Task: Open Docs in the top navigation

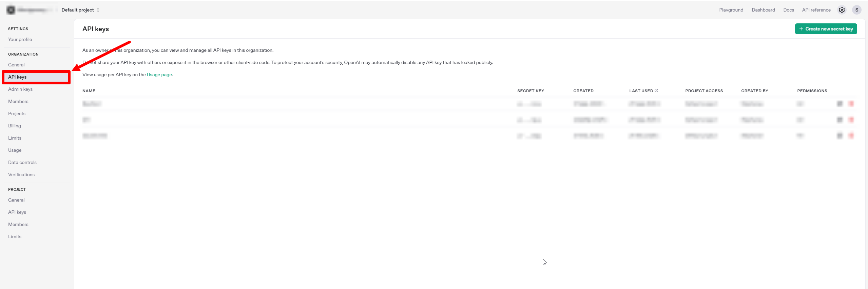Action: [x=788, y=10]
